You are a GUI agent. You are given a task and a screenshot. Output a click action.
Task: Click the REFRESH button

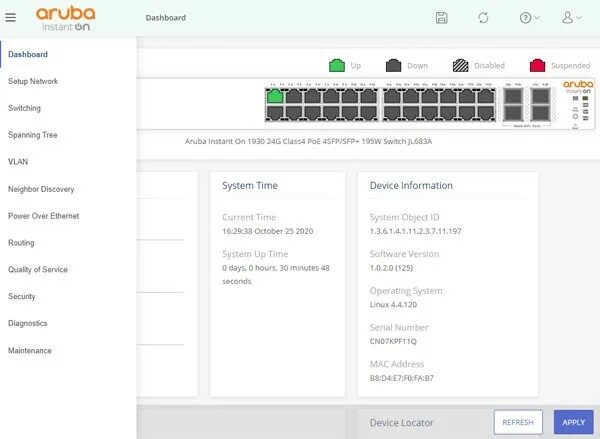[518, 422]
